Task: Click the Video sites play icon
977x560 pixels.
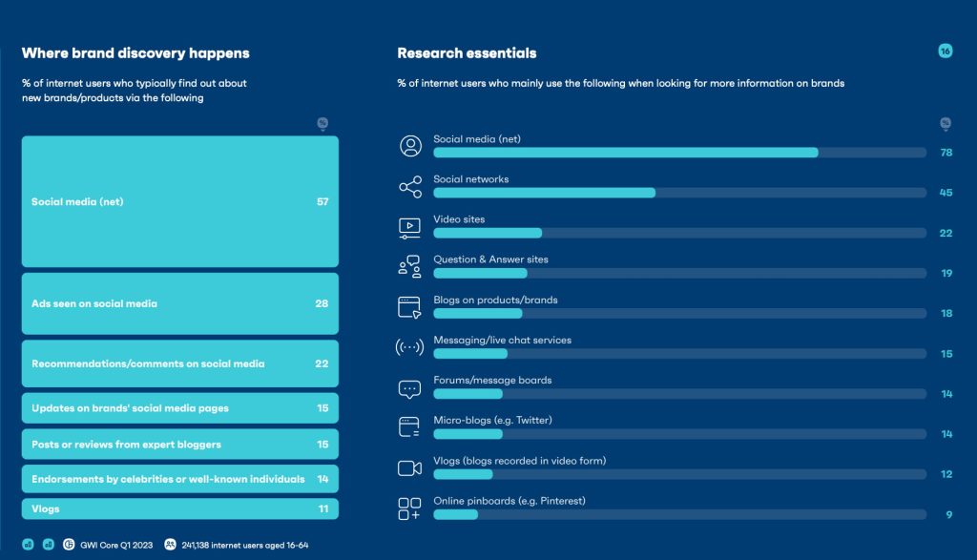Action: pyautogui.click(x=409, y=228)
